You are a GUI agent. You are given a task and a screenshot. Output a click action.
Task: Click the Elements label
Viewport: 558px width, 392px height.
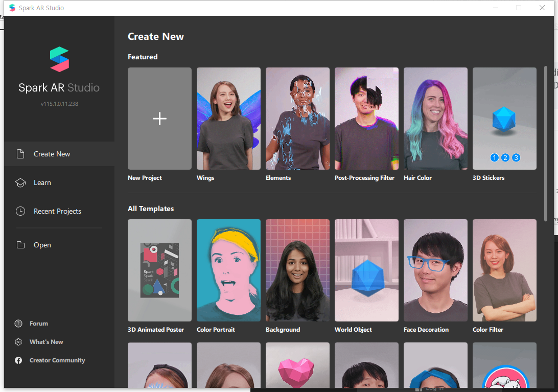coord(278,178)
